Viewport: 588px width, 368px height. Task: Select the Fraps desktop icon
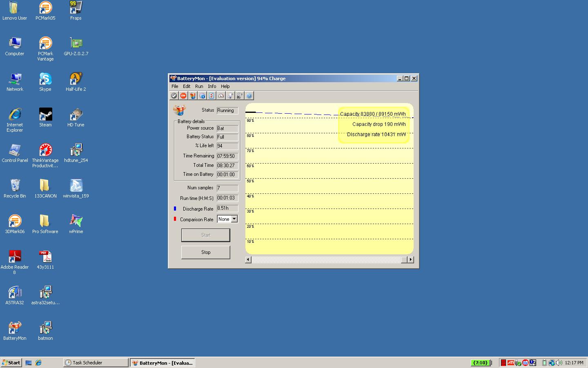tap(76, 11)
